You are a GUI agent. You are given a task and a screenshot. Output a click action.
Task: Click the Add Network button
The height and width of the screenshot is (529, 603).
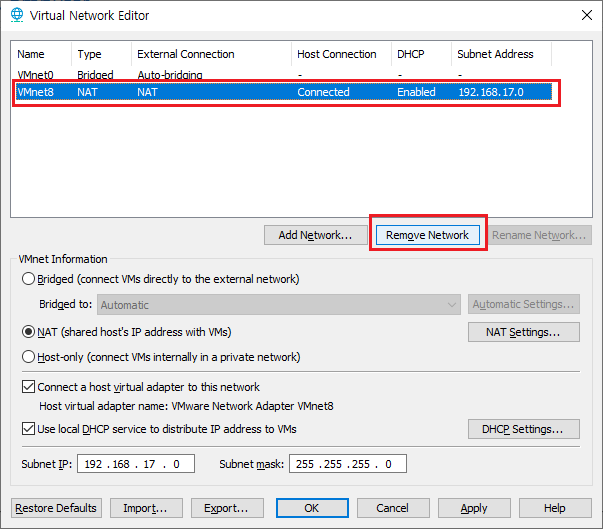pos(315,235)
